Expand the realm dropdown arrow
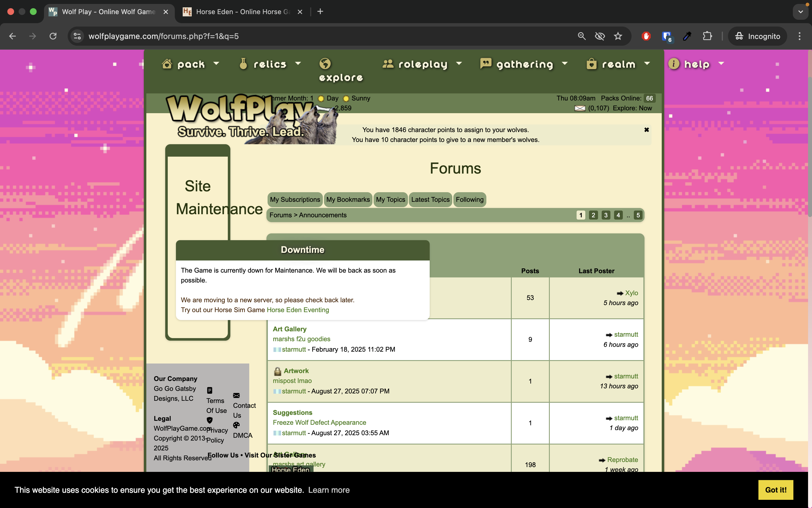 (x=647, y=63)
